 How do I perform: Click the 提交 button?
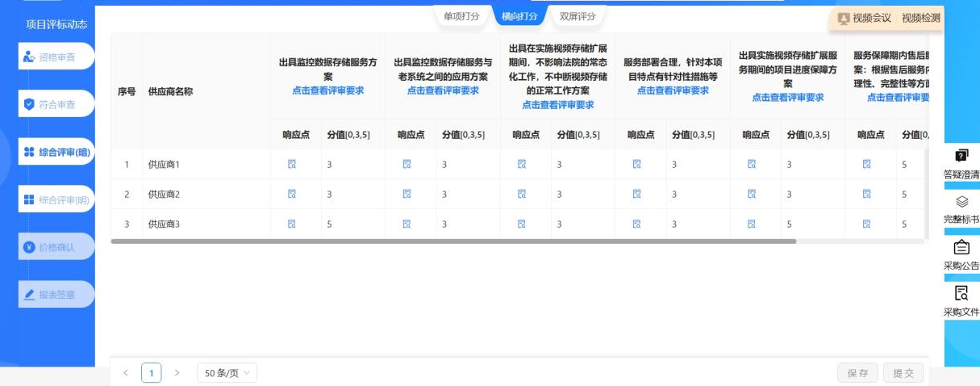click(x=903, y=373)
